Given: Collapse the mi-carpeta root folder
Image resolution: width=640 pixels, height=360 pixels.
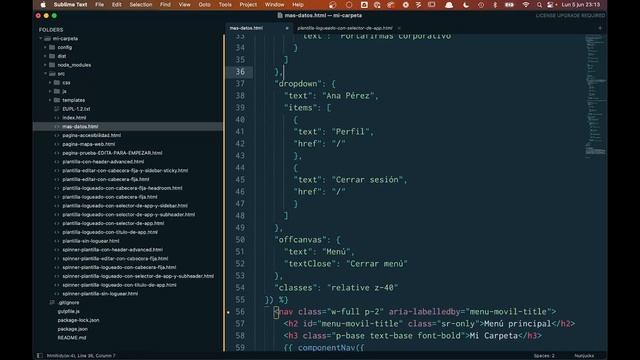Looking at the screenshot, I should (x=41, y=38).
